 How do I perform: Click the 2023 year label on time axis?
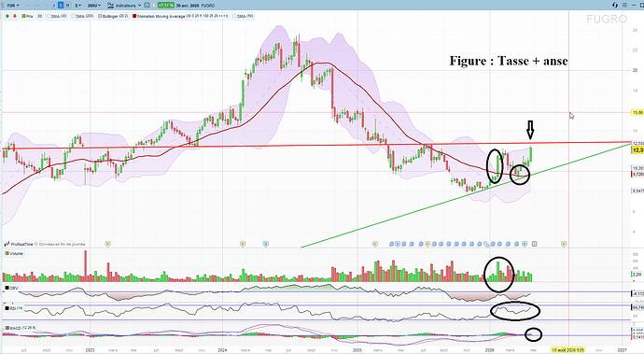tap(90, 350)
